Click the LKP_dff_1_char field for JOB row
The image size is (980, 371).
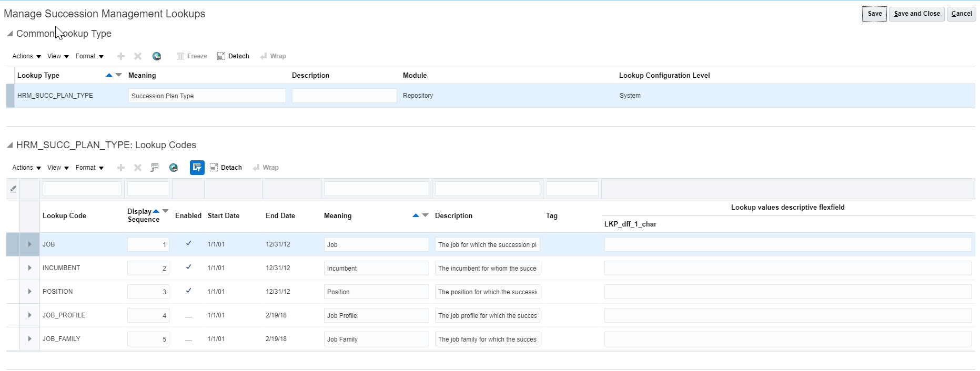pos(788,244)
